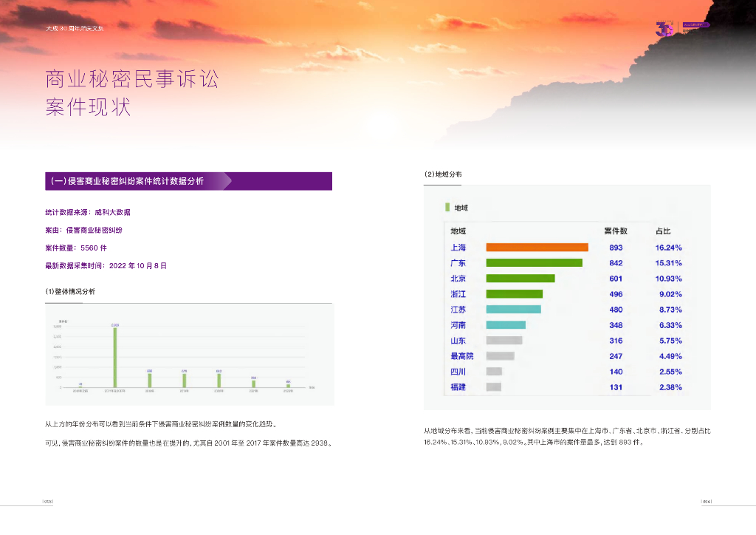Image resolution: width=756 pixels, height=535 pixels.
Task: Click the 16.24% value for 上海
Action: click(668, 248)
